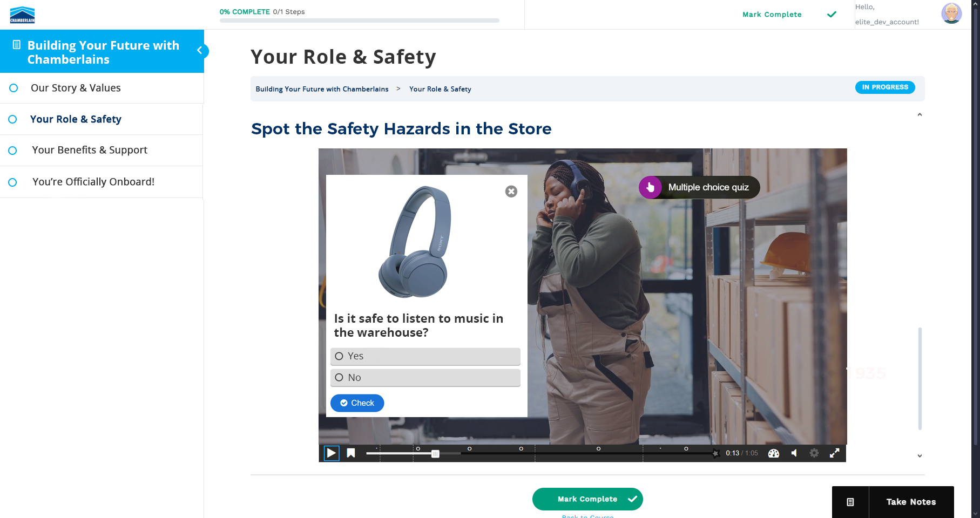Toggle the Multiple choice quiz interaction

coord(699,187)
